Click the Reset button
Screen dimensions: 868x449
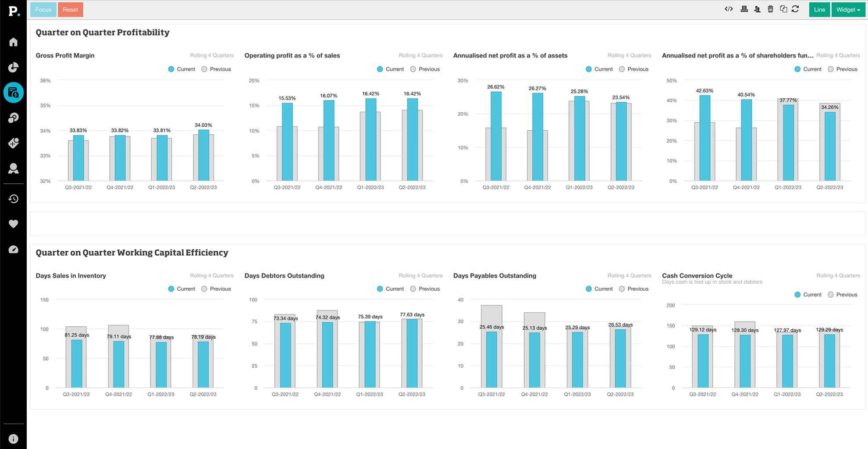[70, 10]
